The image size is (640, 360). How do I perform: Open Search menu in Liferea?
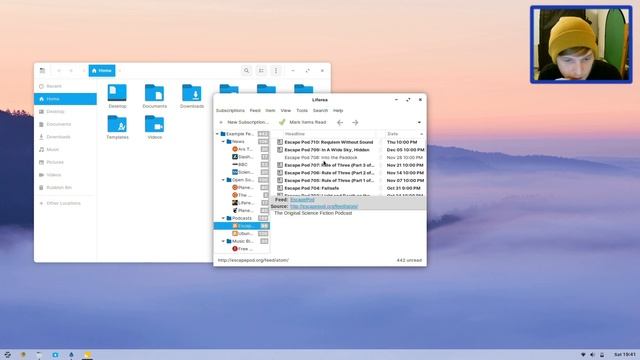pos(320,111)
